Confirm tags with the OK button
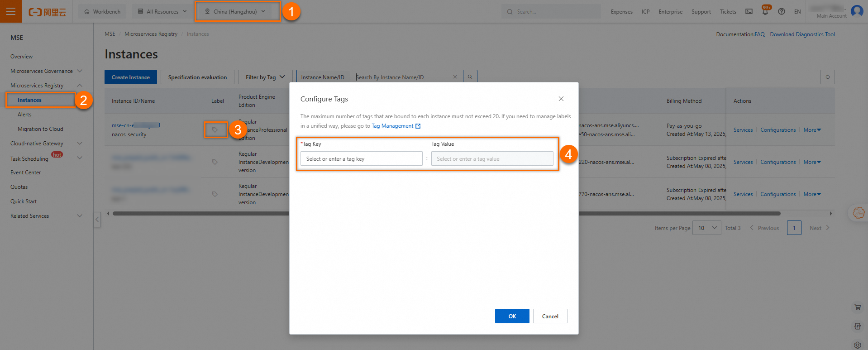 (512, 316)
